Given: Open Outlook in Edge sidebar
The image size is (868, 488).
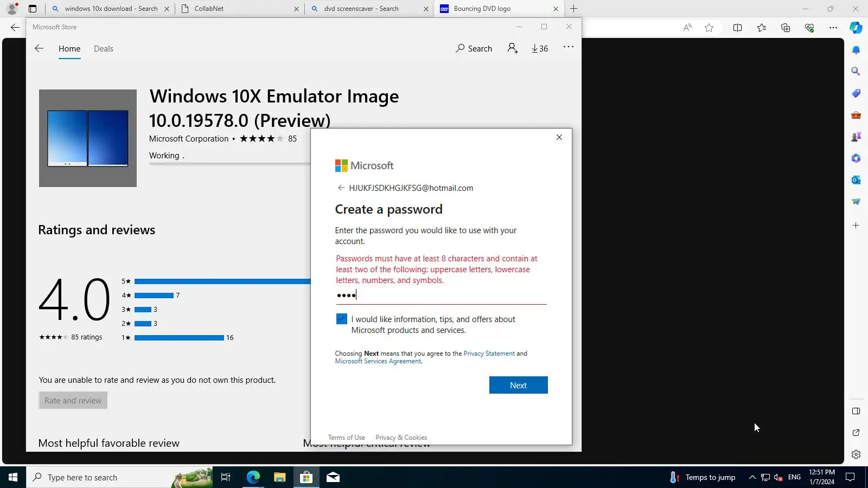Looking at the screenshot, I should 856,180.
